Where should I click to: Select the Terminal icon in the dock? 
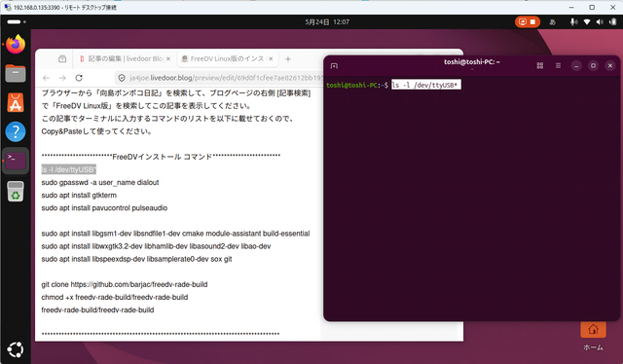(16, 161)
